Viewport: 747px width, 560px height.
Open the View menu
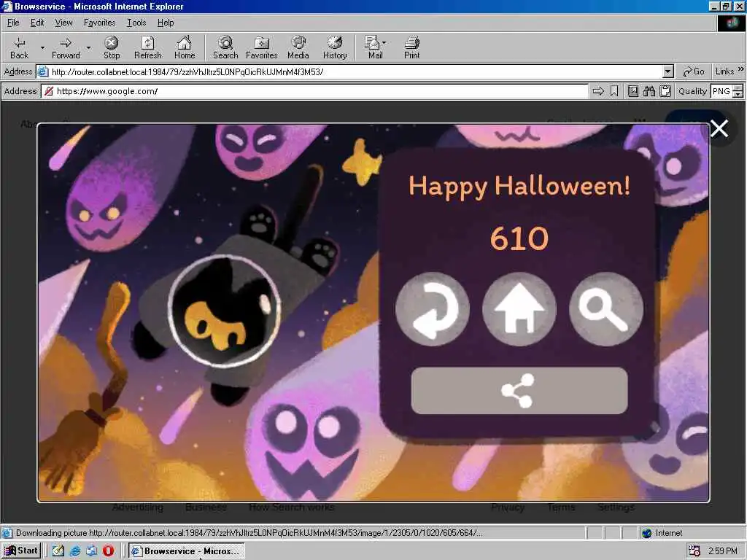tap(64, 23)
